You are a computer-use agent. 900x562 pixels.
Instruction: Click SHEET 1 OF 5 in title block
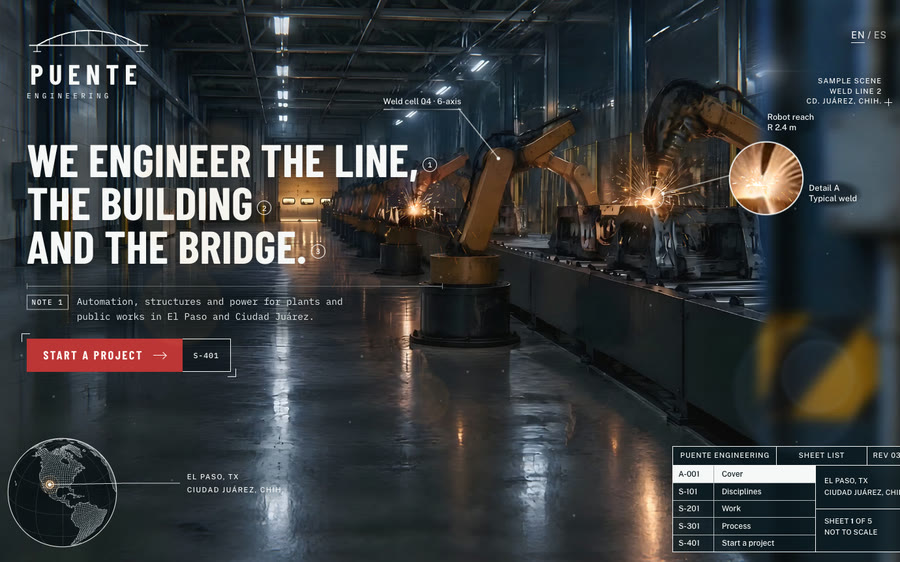[848, 521]
